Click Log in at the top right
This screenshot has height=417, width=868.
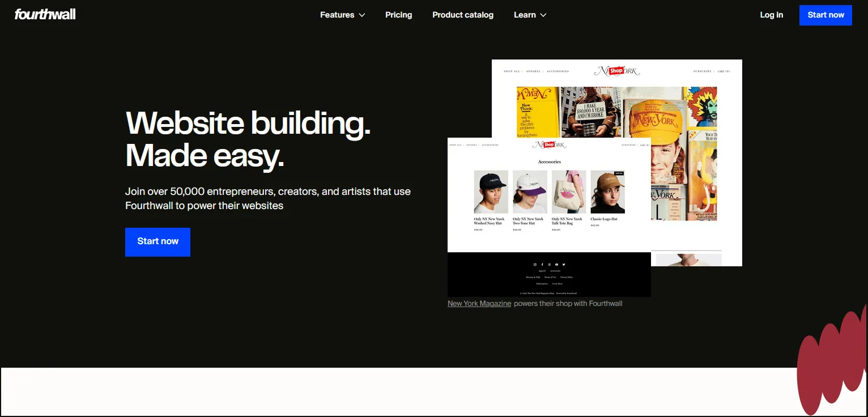(771, 15)
